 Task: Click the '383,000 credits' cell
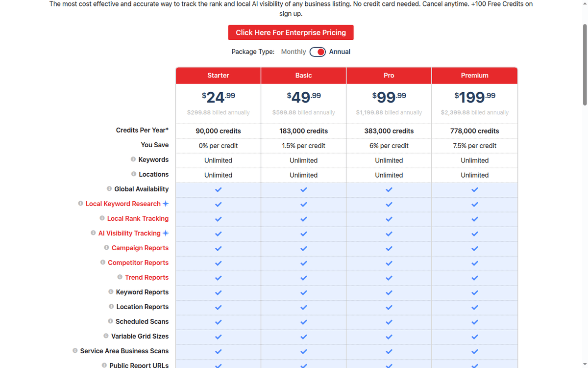click(x=389, y=131)
